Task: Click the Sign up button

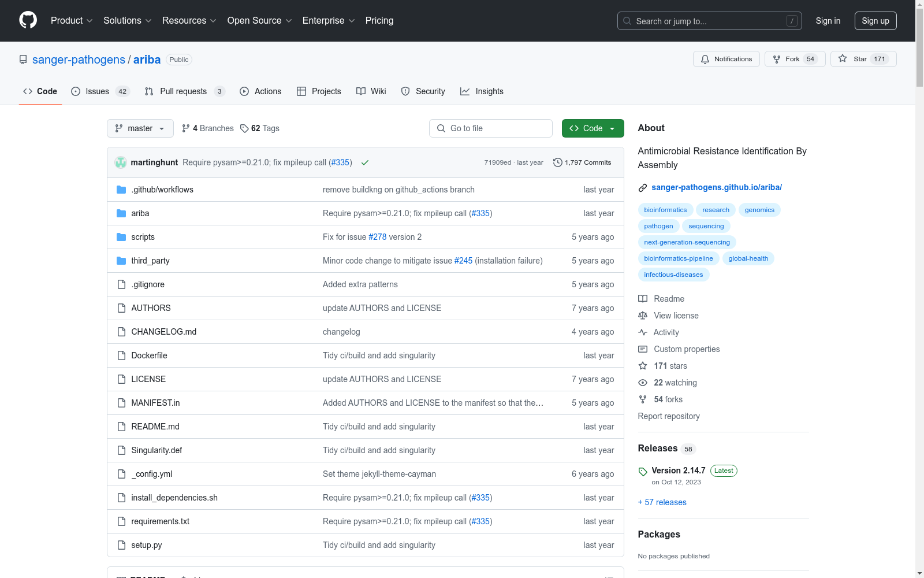Action: pos(875,21)
